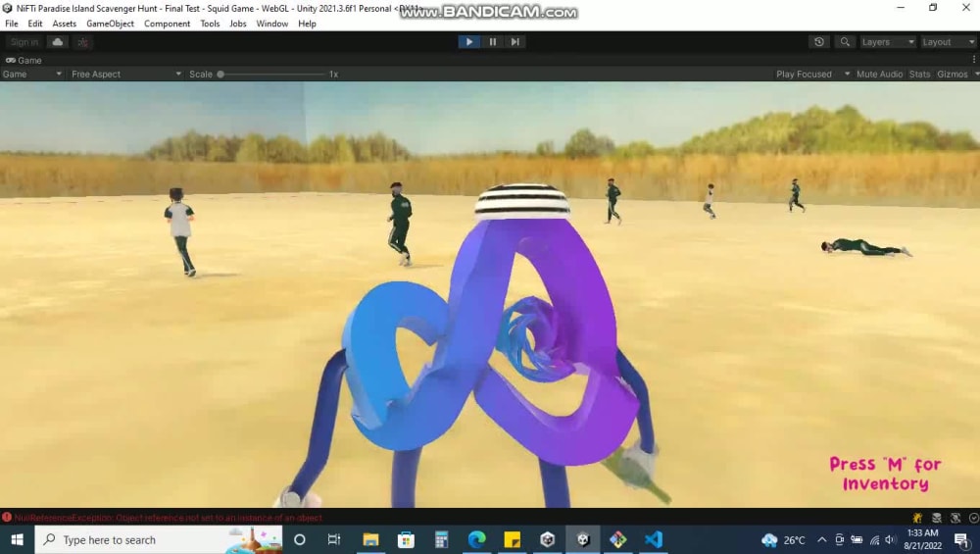Click the Scale slider handle

pos(220,74)
